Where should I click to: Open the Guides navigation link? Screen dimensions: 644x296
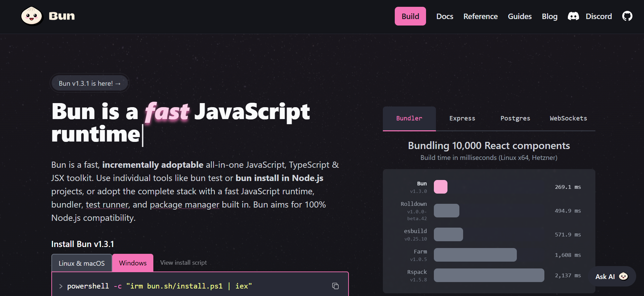coord(520,16)
